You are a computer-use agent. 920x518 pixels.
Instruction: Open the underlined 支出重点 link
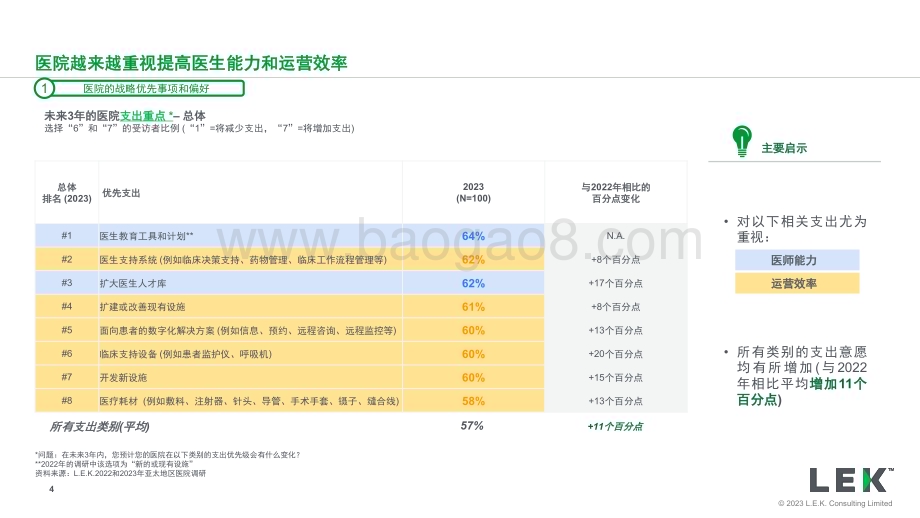click(x=146, y=116)
